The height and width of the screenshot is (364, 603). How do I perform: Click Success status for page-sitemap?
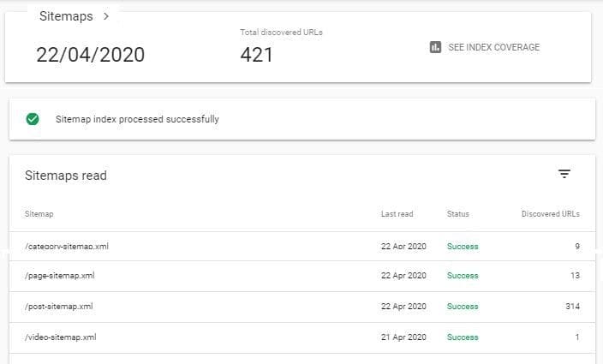[463, 276]
